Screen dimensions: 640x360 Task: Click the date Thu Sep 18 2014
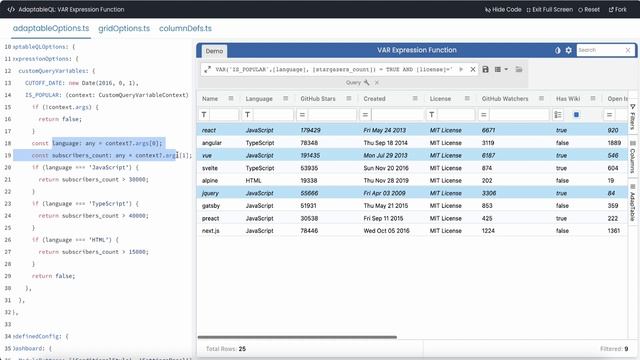tap(385, 143)
